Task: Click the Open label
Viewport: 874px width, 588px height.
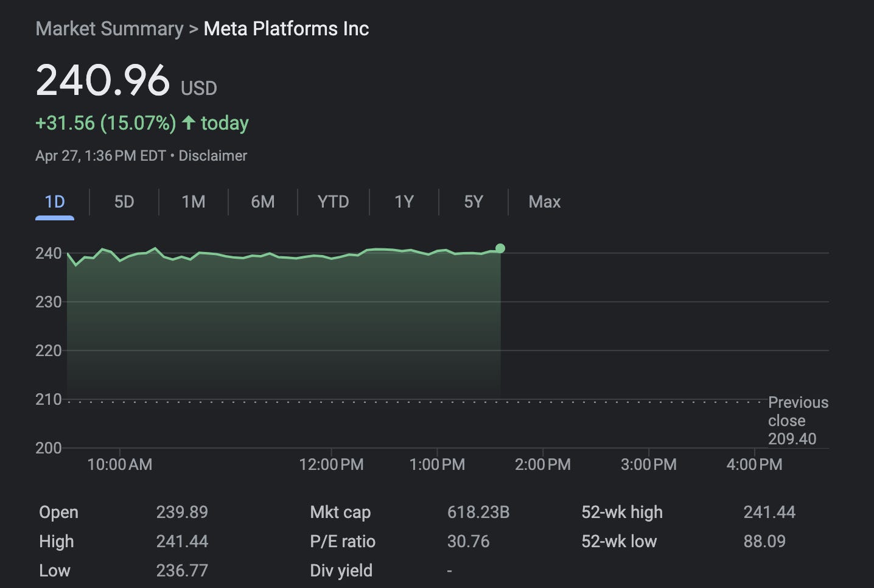Action: coord(58,512)
